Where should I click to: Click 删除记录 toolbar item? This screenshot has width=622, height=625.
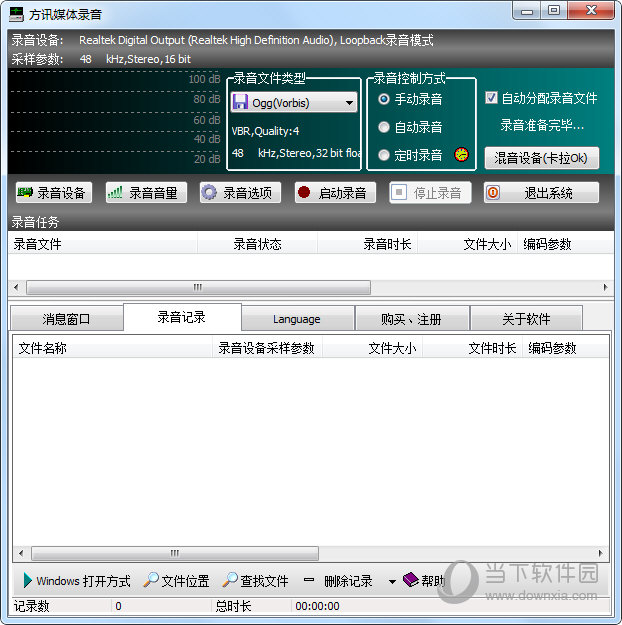[x=338, y=581]
